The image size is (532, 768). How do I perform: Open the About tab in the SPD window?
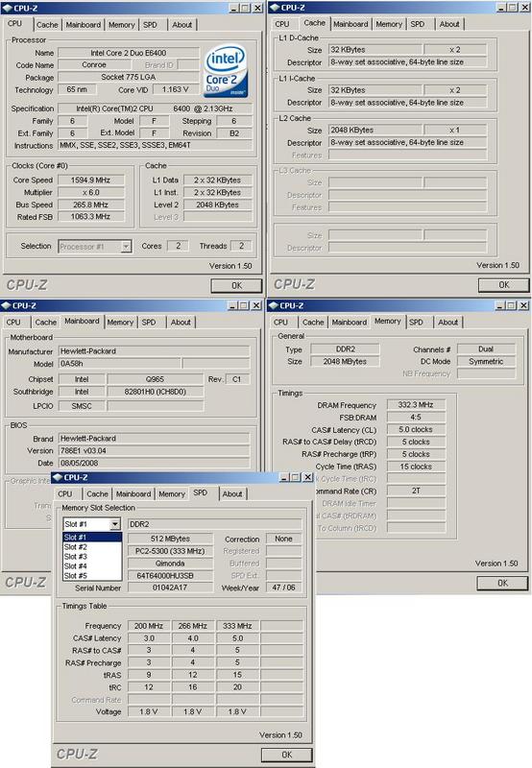(x=232, y=494)
